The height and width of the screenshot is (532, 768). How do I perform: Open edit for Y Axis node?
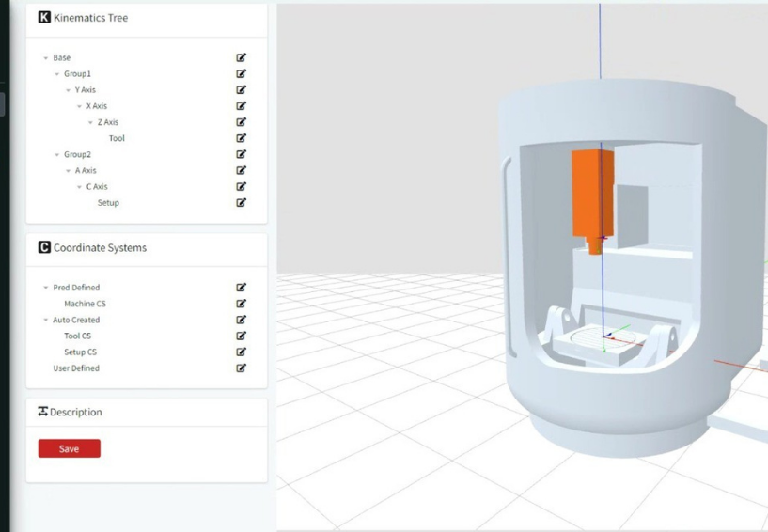242,90
